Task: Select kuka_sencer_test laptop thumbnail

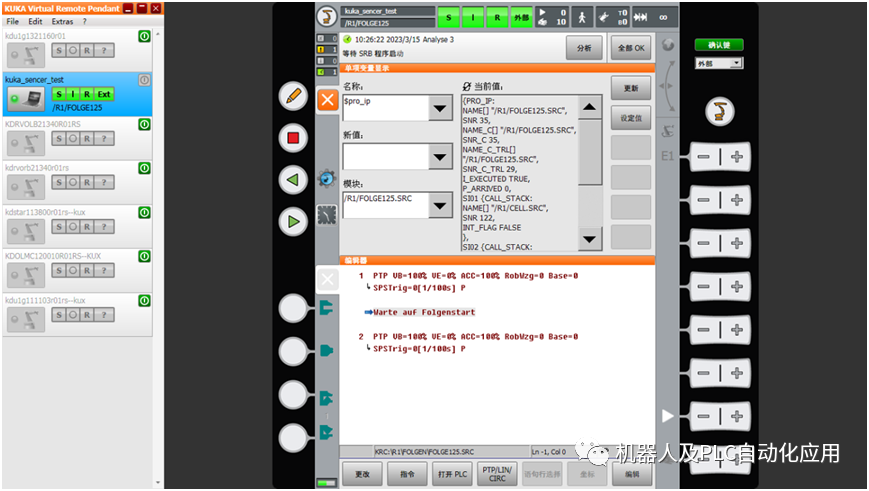Action: (26, 99)
